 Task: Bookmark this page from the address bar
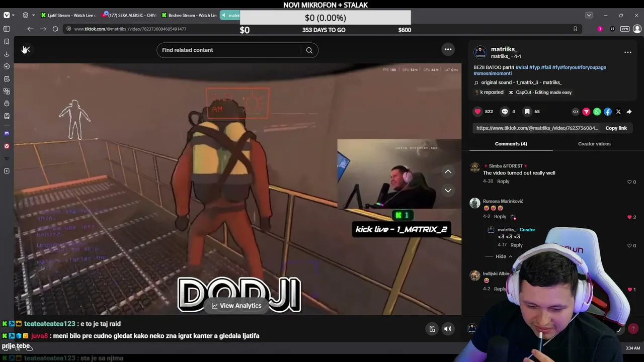pyautogui.click(x=575, y=29)
